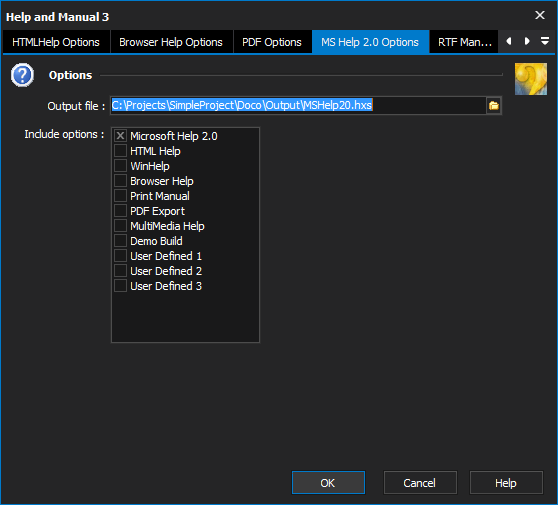Select the Browser Help Options tab
Viewport: 558px width, 505px height.
pos(171,42)
